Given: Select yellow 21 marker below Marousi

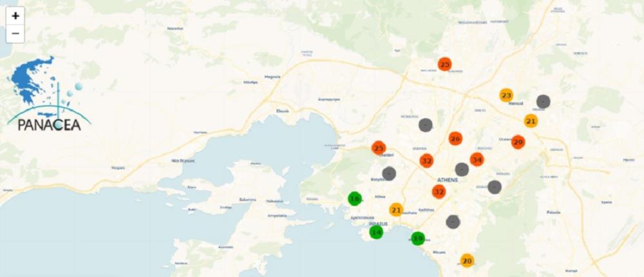Looking at the screenshot, I should point(531,120).
